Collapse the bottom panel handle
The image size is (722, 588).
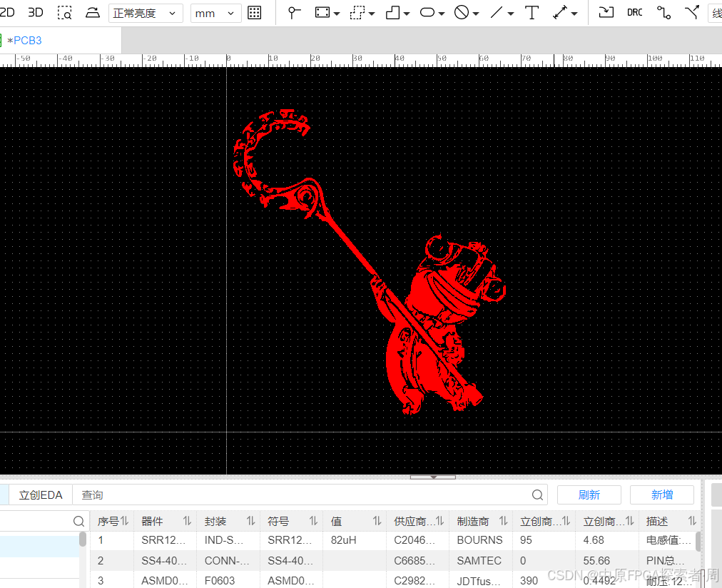[433, 477]
